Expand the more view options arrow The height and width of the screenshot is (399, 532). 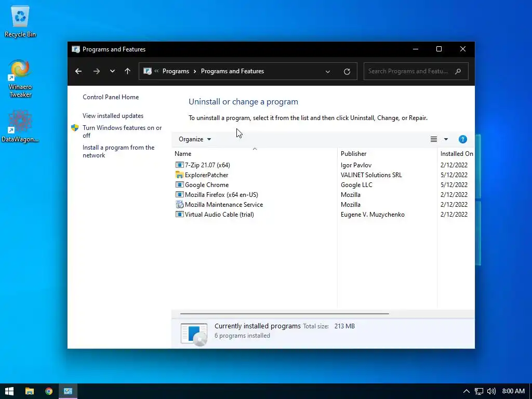click(x=446, y=139)
